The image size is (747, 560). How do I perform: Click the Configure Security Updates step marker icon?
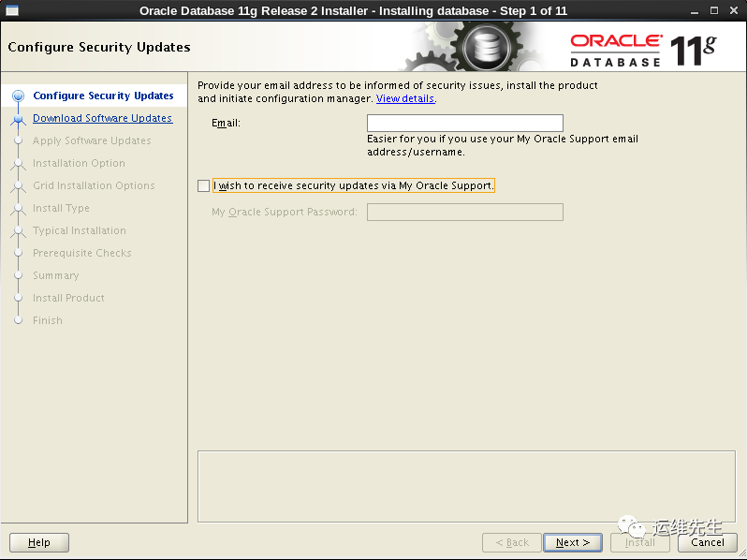(x=18, y=96)
